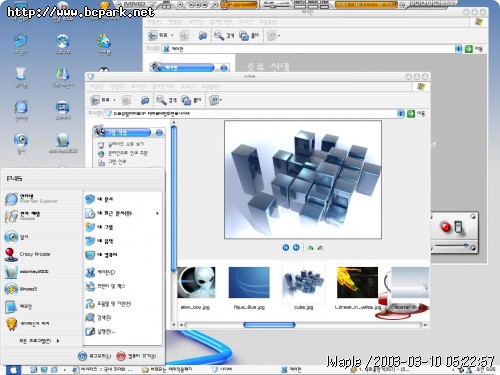500x375 pixels.
Task: Open Search from the Start menu
Action: 98,318
